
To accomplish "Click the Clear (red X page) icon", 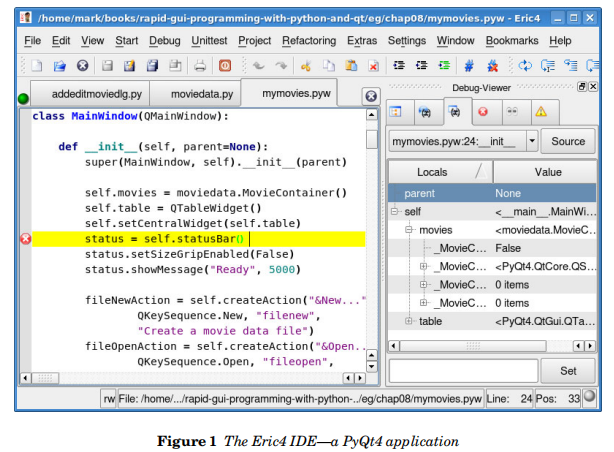I will pos(374,65).
